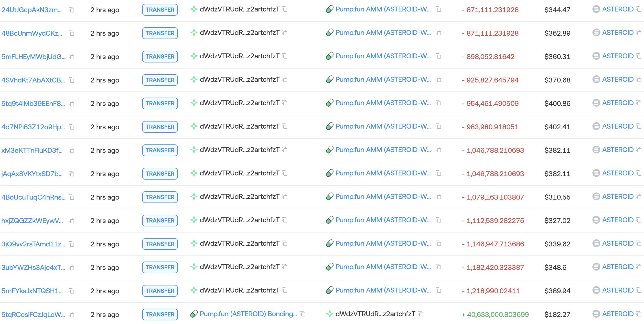Copy ASTEROID token address in $344.47 row

pos(639,9)
